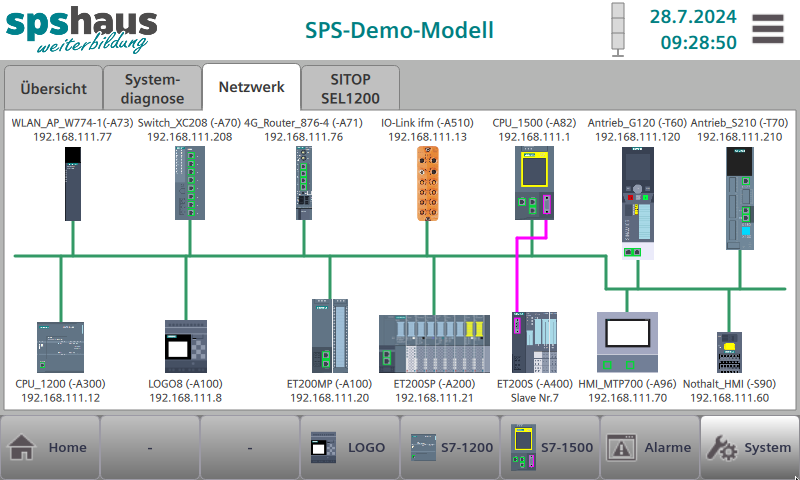Click the Nothalt_HMI (-S90) label
800x480 pixels.
pos(729,384)
